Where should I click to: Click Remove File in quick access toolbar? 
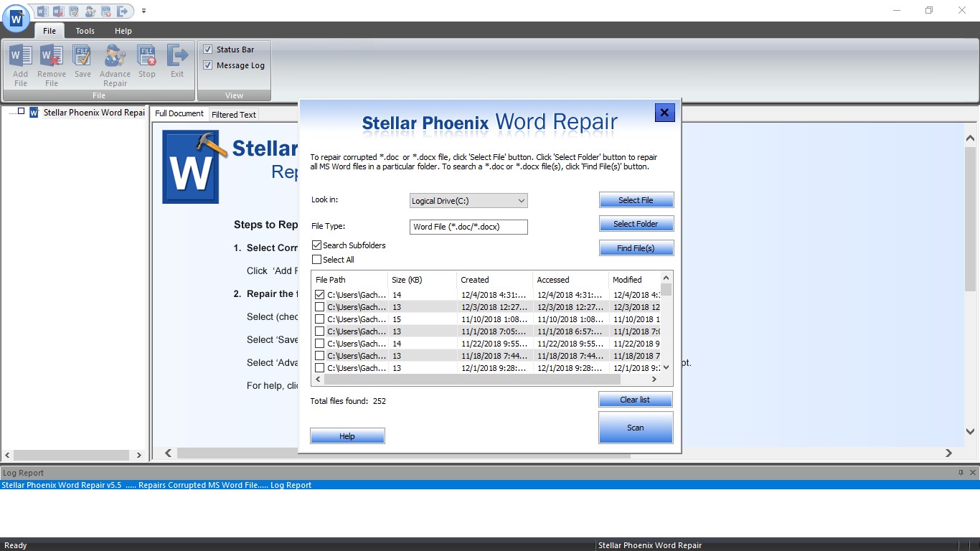pos(58,11)
